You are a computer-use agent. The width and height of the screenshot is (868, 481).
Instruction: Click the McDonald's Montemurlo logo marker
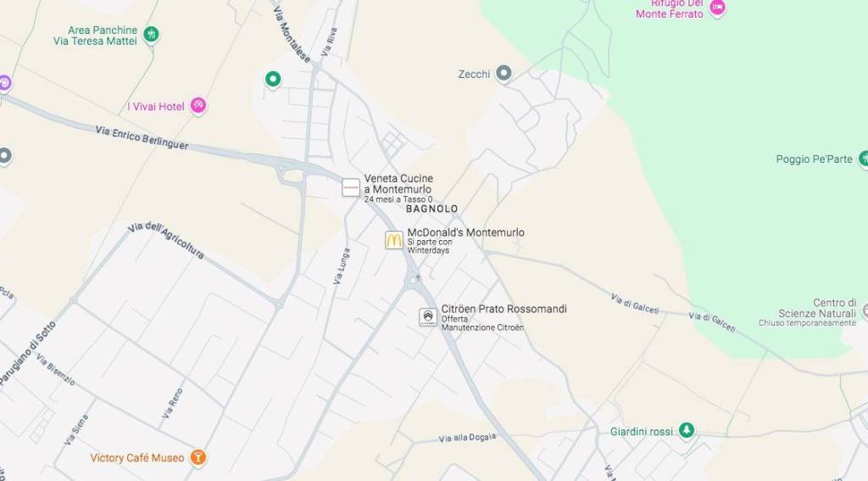393,240
